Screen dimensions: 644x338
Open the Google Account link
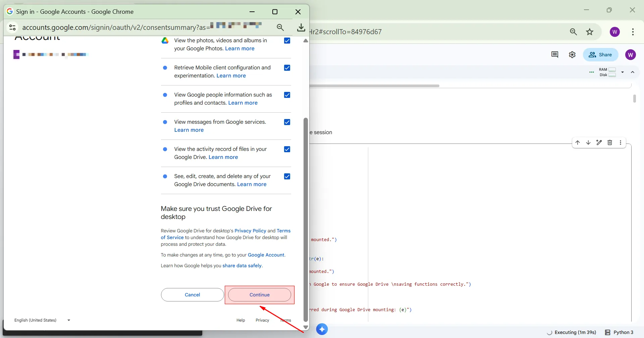point(266,255)
